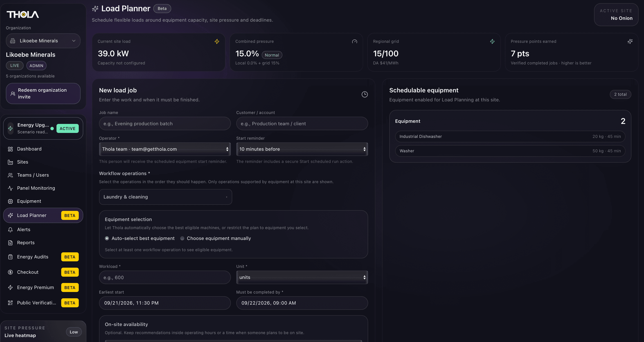The image size is (644, 342).
Task: Click the 7 pts value
Action: [x=520, y=54]
